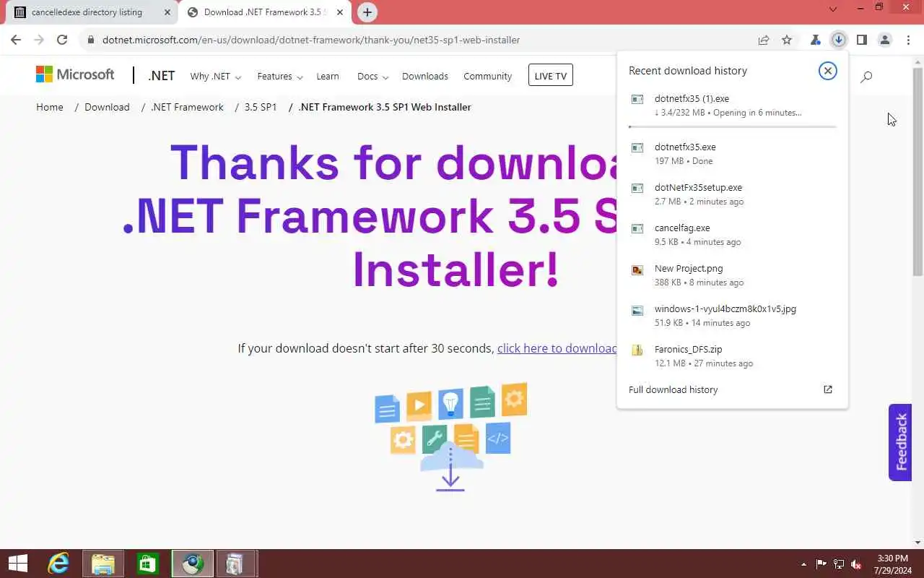The width and height of the screenshot is (924, 578).
Task: Open the Community menu item
Action: [x=487, y=76]
